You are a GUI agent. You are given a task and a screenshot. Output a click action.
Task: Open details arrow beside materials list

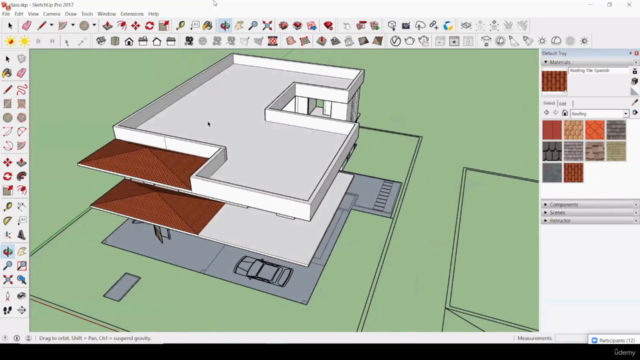pyautogui.click(x=635, y=113)
